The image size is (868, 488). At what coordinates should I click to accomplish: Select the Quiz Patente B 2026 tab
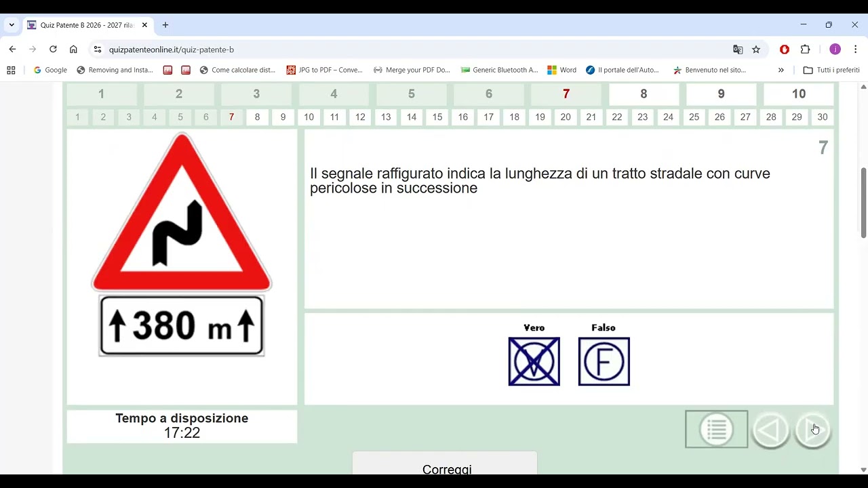pos(87,25)
